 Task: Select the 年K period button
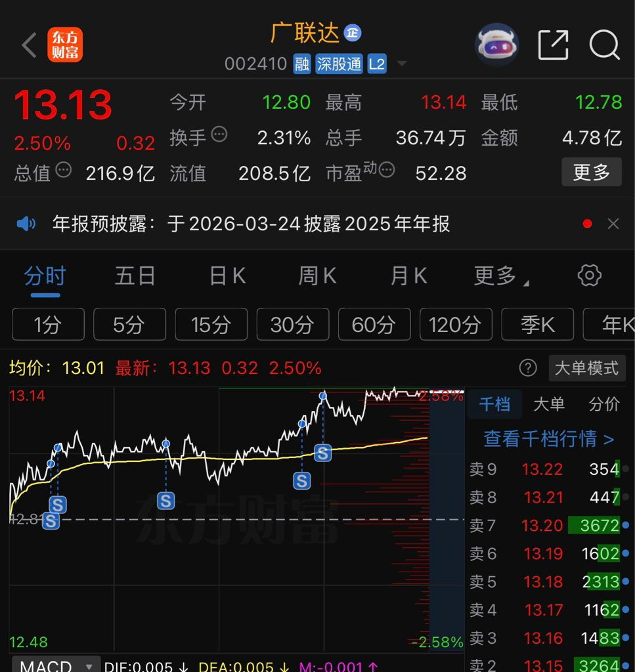pyautogui.click(x=609, y=324)
